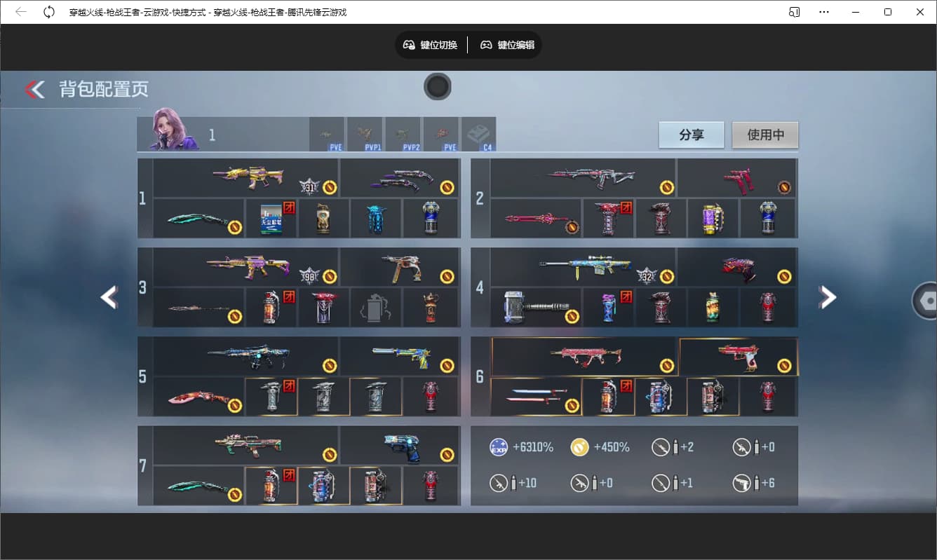
Task: Go back using the red double-chevron icon
Action: pos(34,89)
